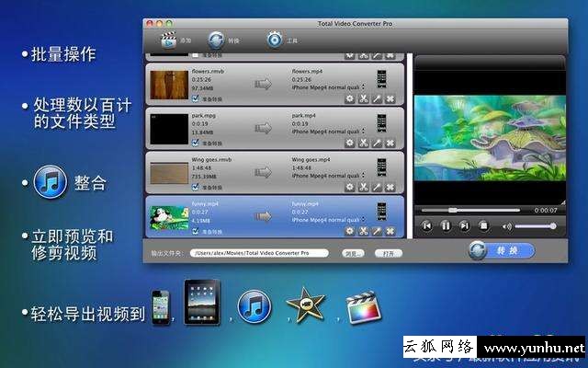
Task: Open profile dropdown for park.mp4 output
Action: pos(328,132)
